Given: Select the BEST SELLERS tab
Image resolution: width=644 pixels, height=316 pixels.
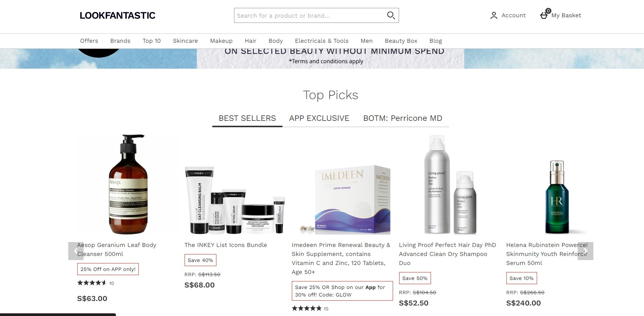Looking at the screenshot, I should 247,118.
